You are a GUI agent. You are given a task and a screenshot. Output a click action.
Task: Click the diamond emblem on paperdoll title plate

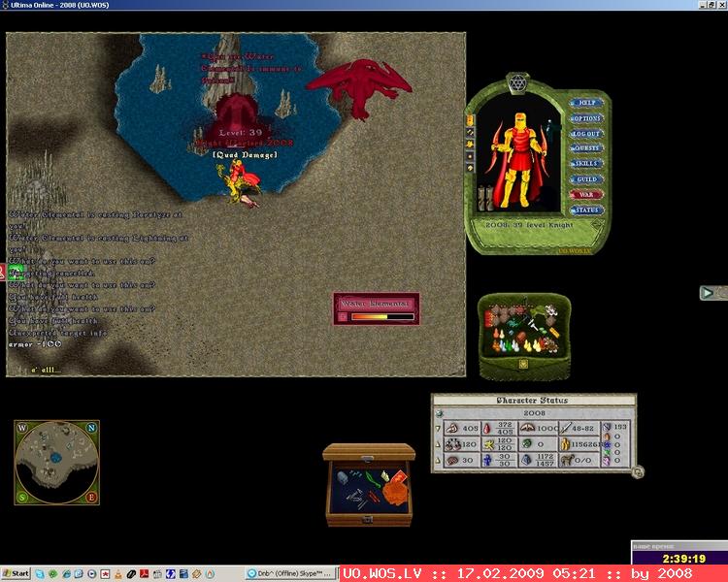(597, 226)
